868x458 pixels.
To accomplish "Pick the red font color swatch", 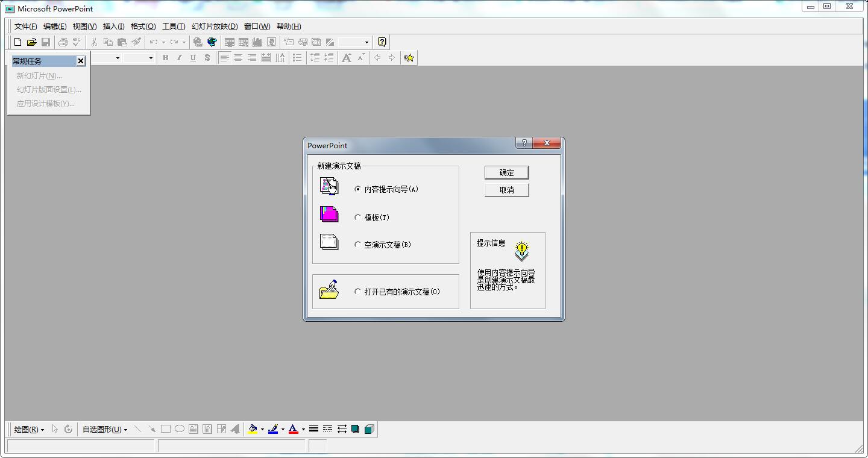I will pyautogui.click(x=293, y=431).
